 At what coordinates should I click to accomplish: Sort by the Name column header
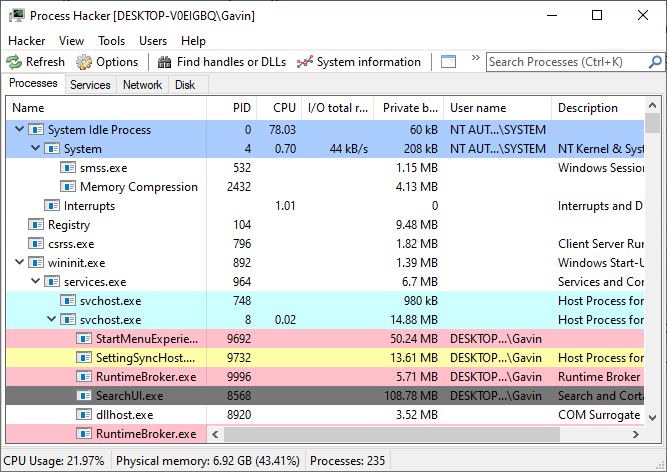coord(106,108)
